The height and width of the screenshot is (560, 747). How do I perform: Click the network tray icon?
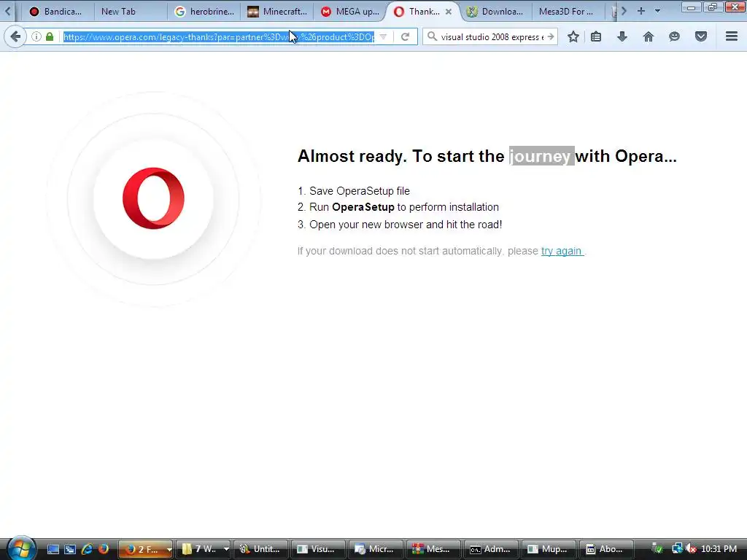pos(676,549)
